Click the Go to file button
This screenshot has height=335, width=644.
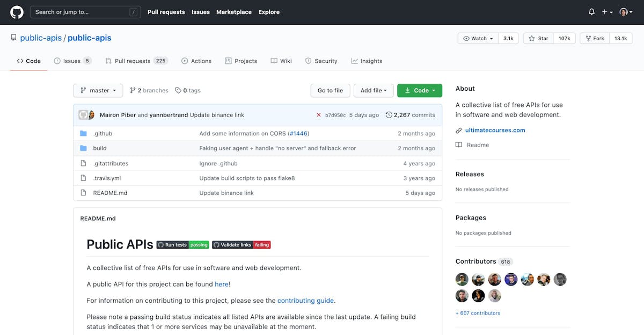(x=330, y=90)
